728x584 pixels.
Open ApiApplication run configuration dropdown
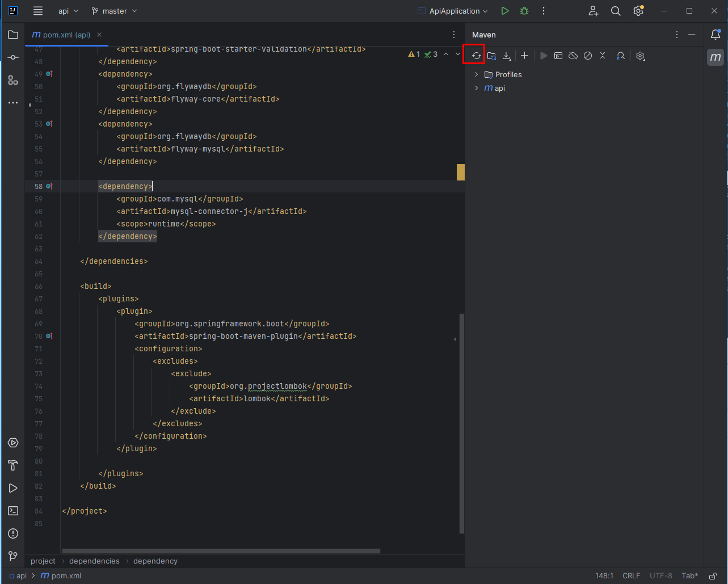[452, 11]
